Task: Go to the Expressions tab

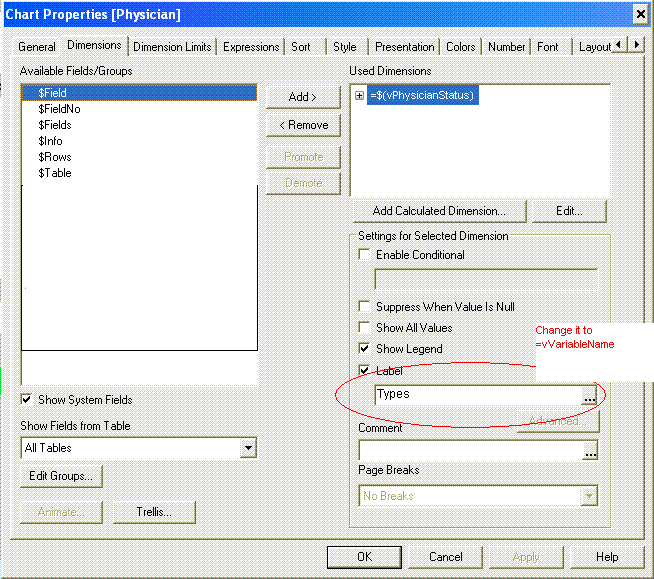Action: (x=251, y=47)
